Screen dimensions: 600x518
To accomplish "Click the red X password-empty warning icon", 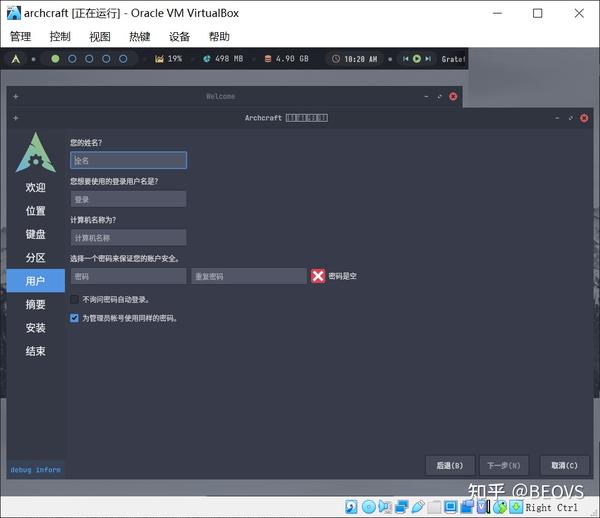I will pyautogui.click(x=318, y=276).
